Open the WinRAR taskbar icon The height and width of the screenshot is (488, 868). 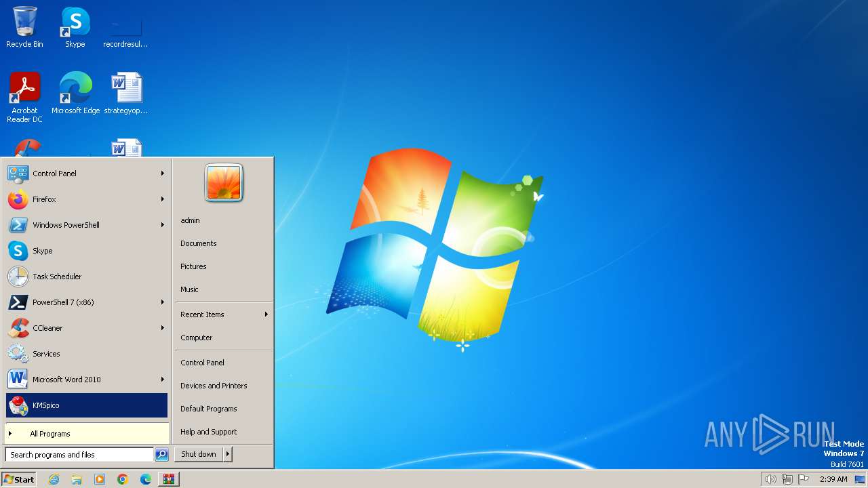[169, 479]
